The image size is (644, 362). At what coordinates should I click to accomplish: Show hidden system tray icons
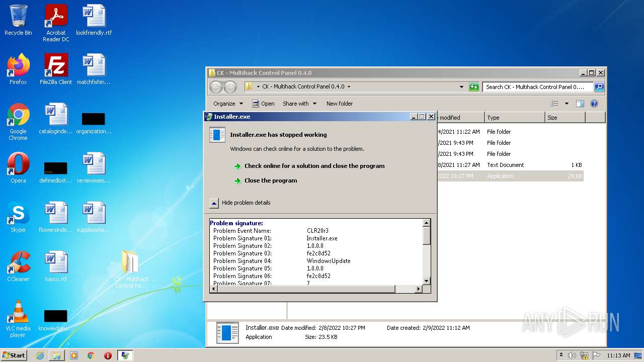pos(561,355)
